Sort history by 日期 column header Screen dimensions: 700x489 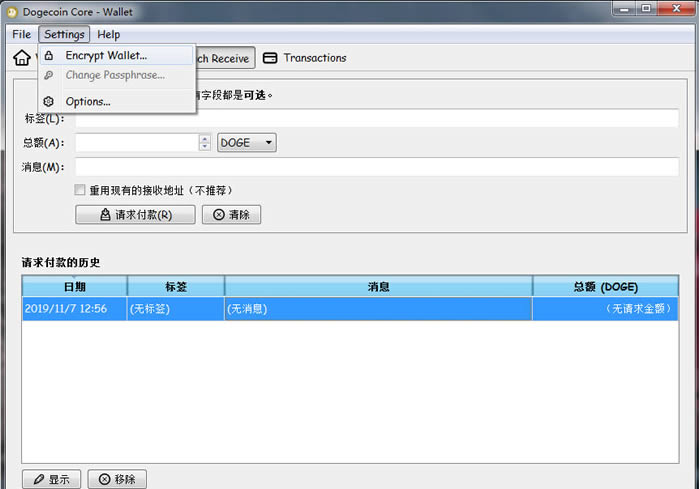[x=74, y=287]
